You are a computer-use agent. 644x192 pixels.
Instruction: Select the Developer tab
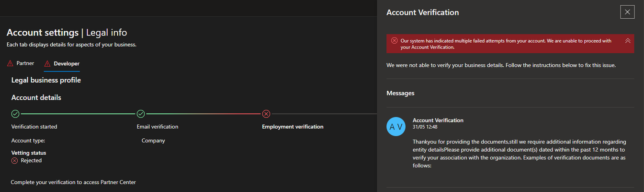coord(67,63)
